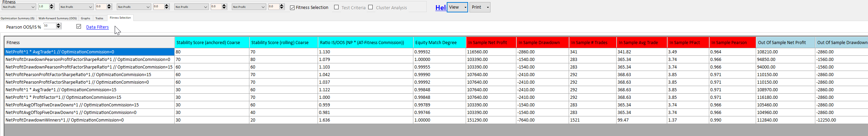Viewport: 868px width, 136px height.
Task: Switch to the Optimization Summary (IS) tab
Action: coord(18,18)
